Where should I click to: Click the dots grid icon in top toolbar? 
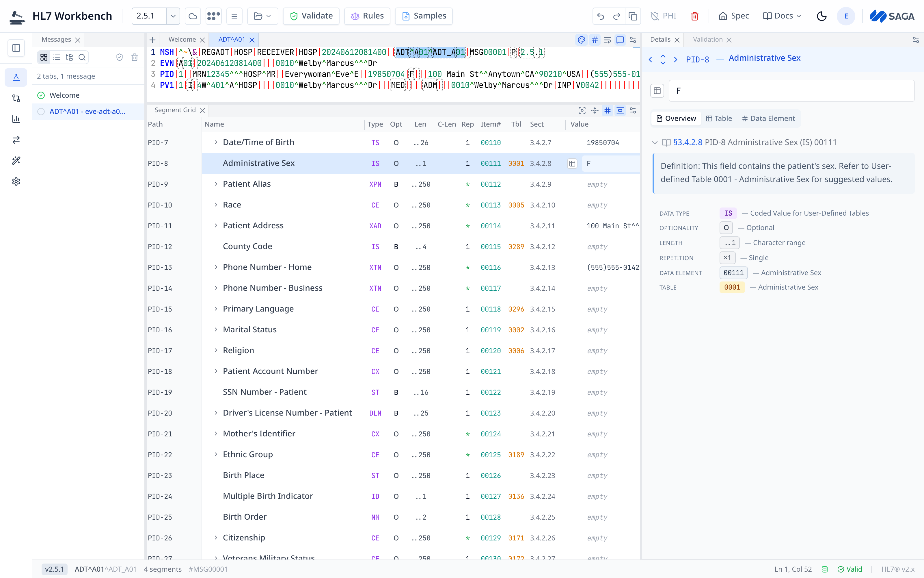pos(213,16)
